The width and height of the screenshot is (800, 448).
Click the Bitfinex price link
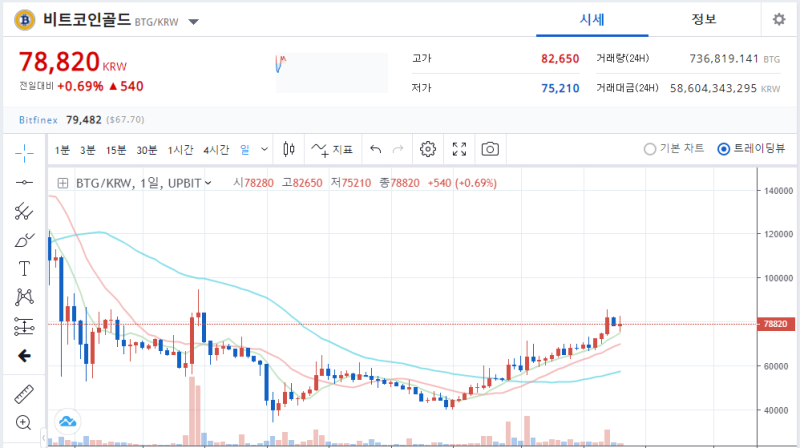(x=38, y=120)
